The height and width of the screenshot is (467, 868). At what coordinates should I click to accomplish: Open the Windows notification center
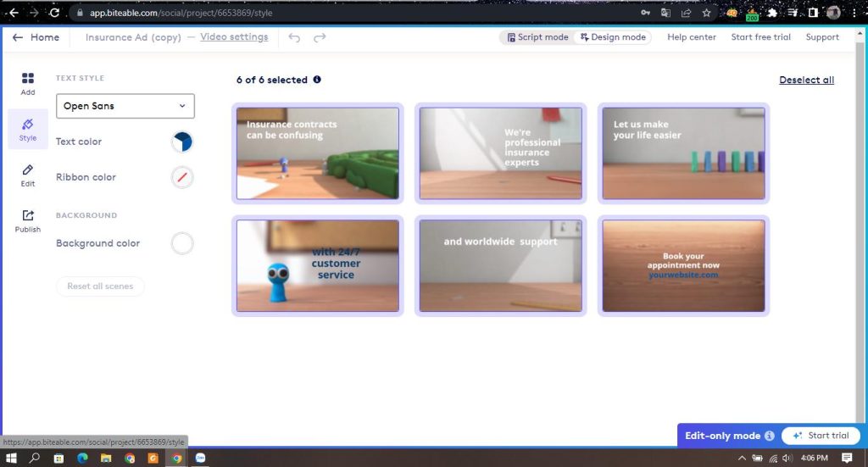tap(847, 458)
